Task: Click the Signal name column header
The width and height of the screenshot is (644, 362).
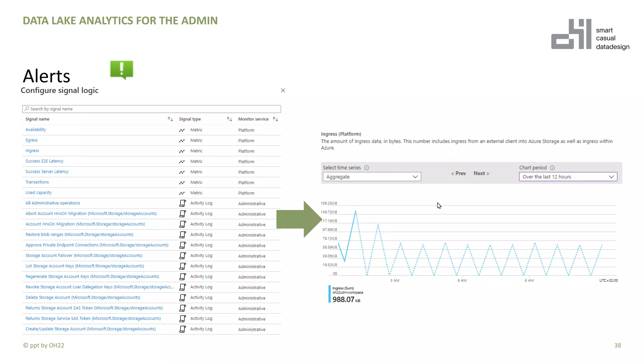Action: pyautogui.click(x=37, y=119)
